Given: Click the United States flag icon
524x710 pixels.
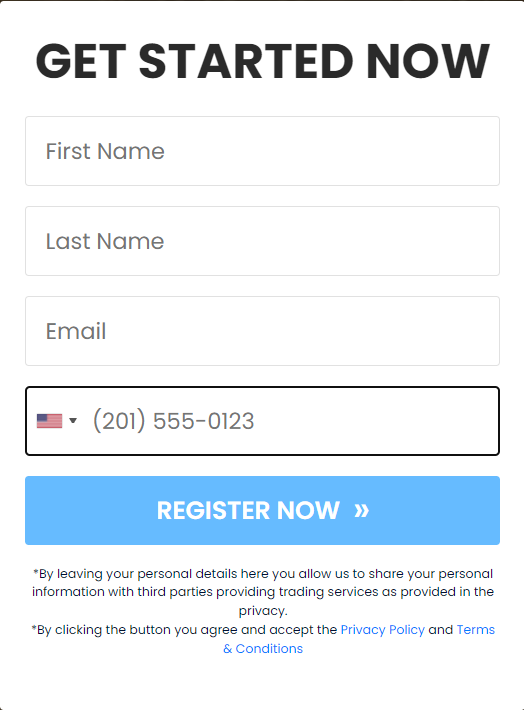Looking at the screenshot, I should tap(49, 421).
